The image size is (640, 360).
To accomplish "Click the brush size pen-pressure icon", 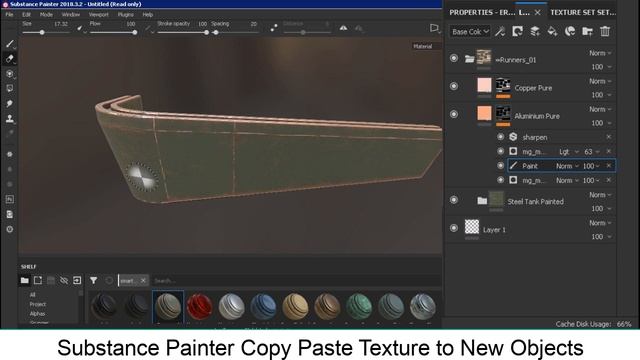I will click(80, 28).
